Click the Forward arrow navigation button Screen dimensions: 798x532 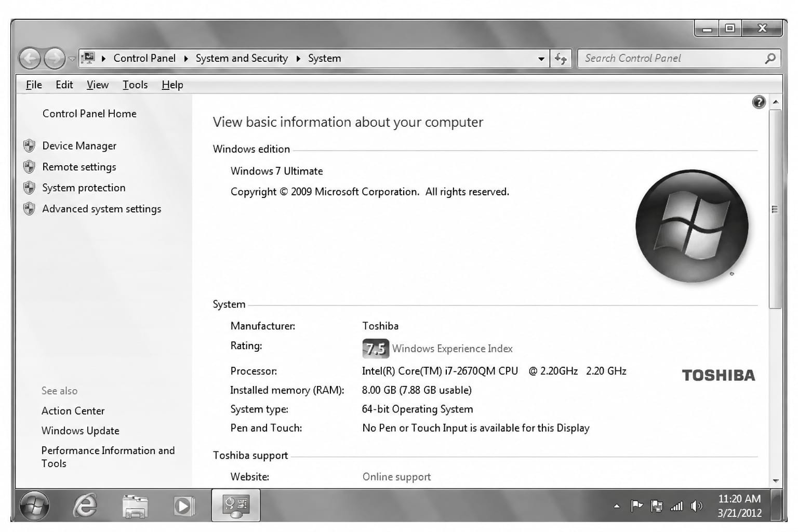tap(54, 59)
